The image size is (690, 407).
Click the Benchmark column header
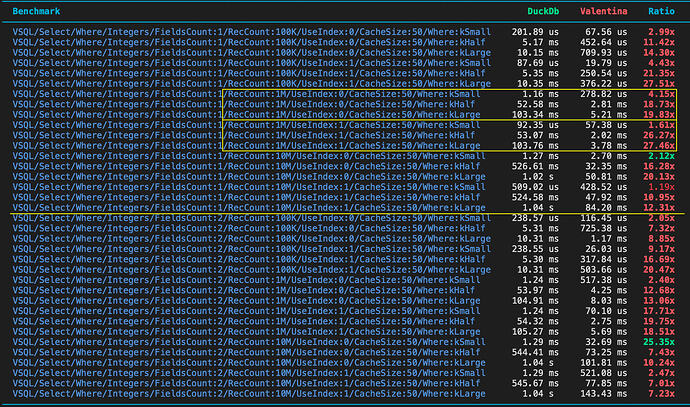pos(36,11)
